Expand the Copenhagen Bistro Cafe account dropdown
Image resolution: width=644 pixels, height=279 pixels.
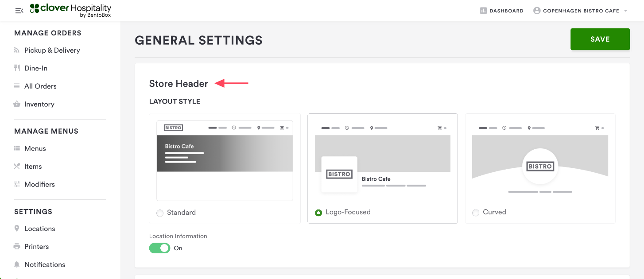click(625, 11)
